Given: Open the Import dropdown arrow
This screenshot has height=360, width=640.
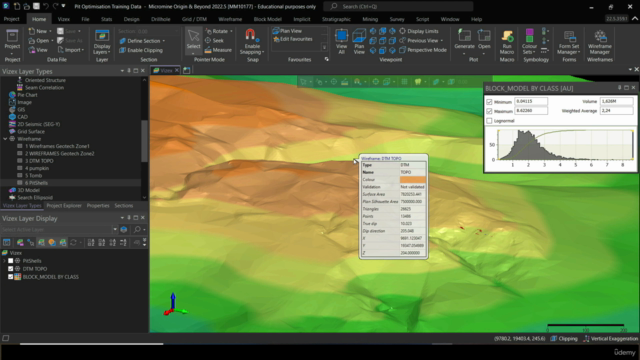Looking at the screenshot, I should click(x=83, y=50).
